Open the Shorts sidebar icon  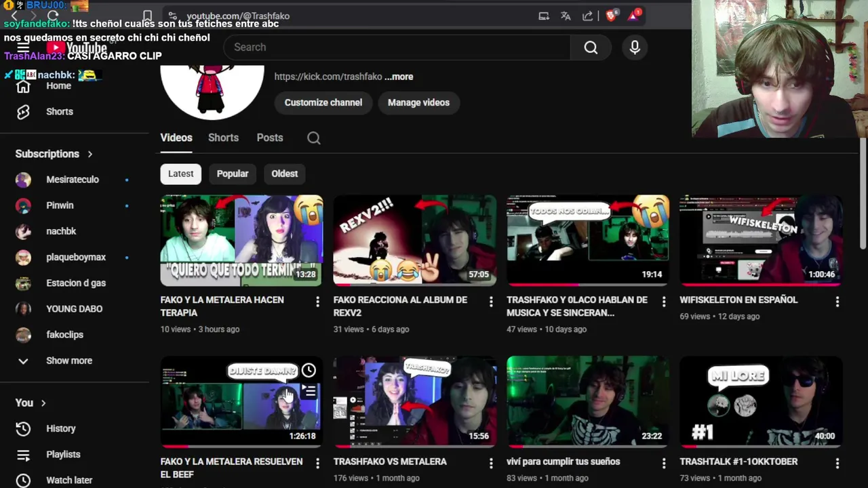point(23,112)
